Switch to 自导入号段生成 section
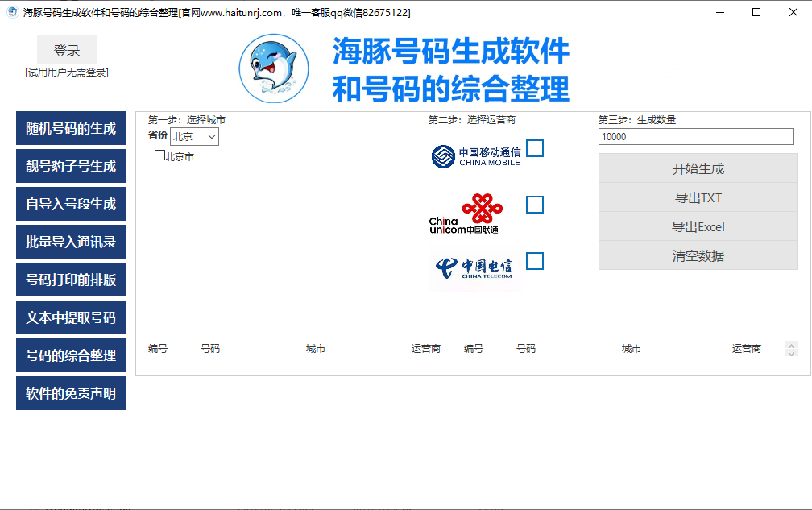The width and height of the screenshot is (812, 510). coord(71,204)
